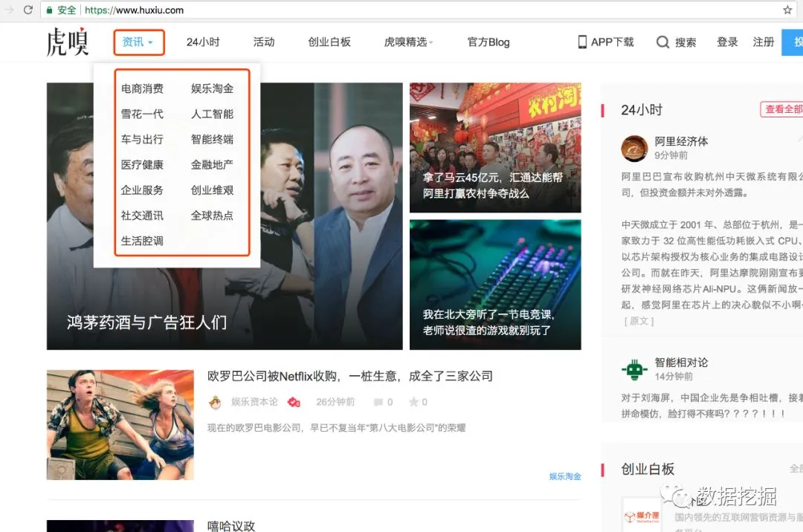Click the 登录 login link
The width and height of the screenshot is (803, 532).
[727, 42]
